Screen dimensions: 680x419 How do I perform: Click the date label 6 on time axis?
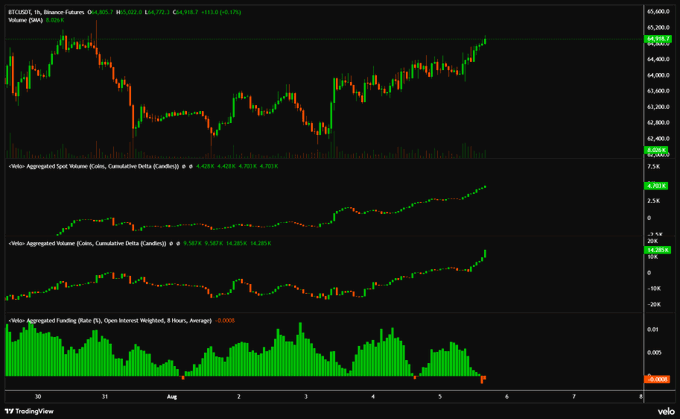507,396
